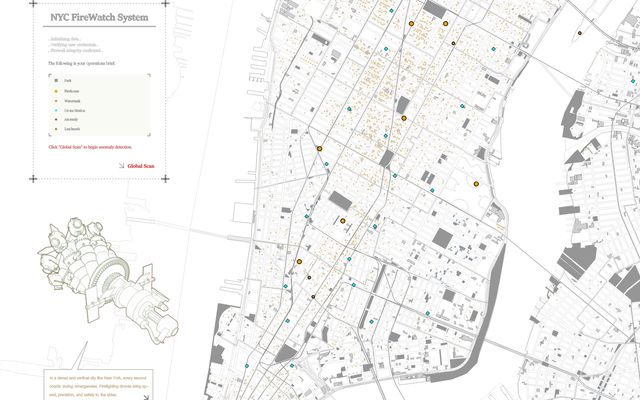
Task: Select the upper of the two downtown anomaly markers
Action: (309, 278)
